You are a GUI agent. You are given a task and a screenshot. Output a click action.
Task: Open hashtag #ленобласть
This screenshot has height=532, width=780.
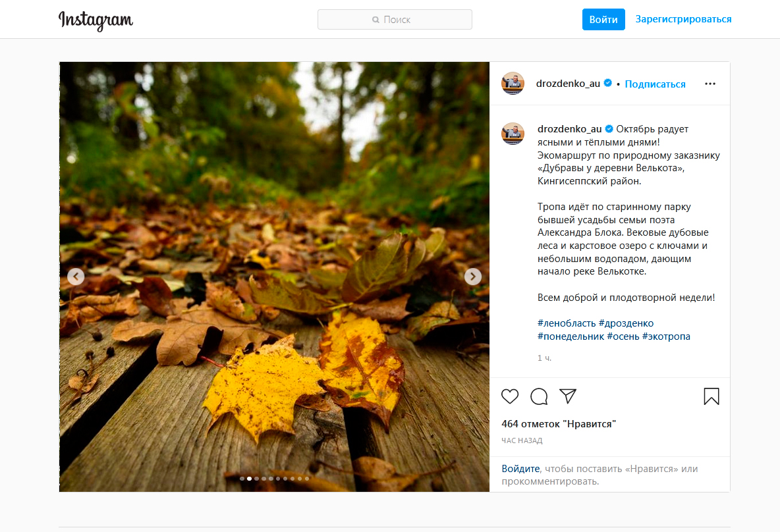567,323
